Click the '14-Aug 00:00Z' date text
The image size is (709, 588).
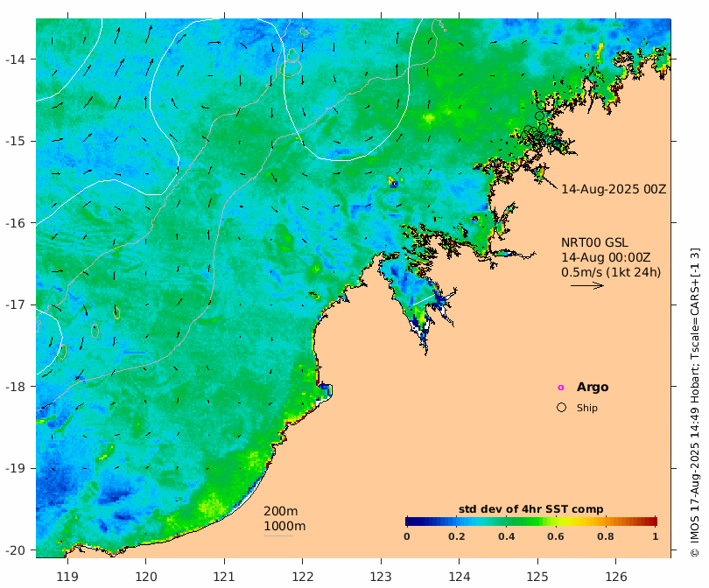click(606, 257)
